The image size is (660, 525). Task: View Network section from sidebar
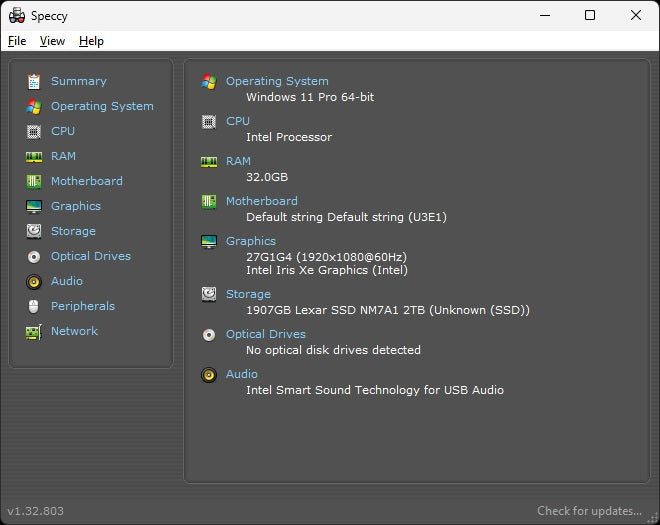(x=75, y=331)
